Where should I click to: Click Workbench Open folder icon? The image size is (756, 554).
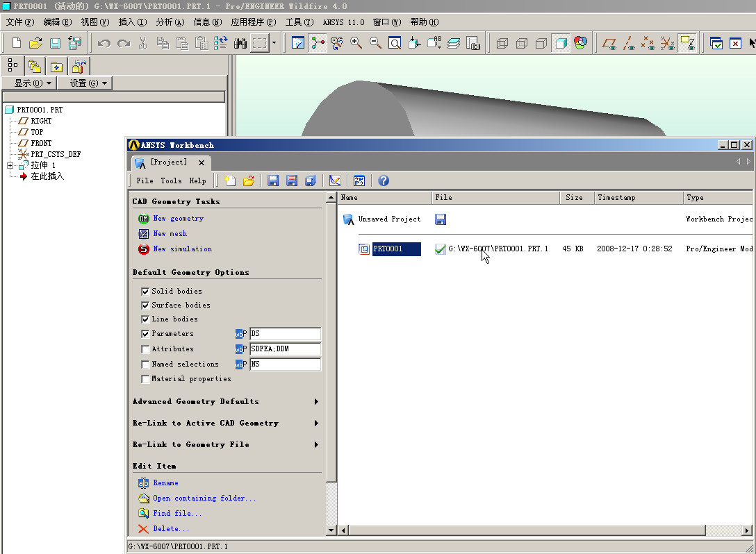(249, 181)
